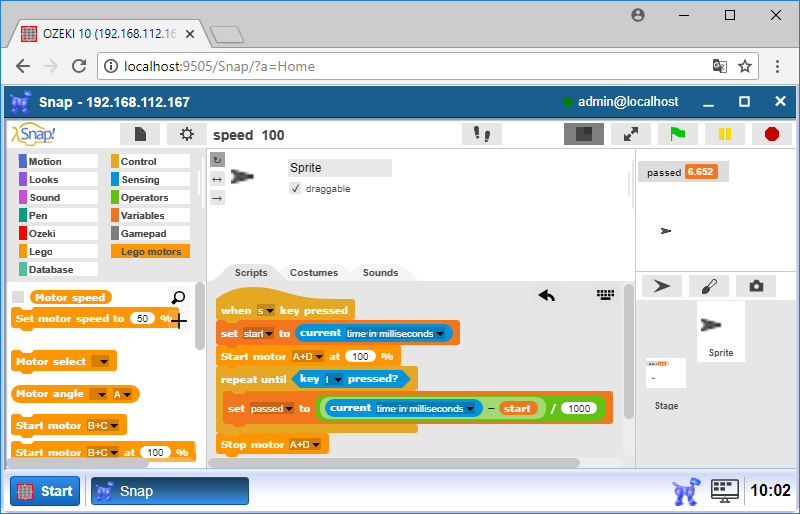Pause all scripts with yellow button
800x514 pixels.
tap(724, 134)
